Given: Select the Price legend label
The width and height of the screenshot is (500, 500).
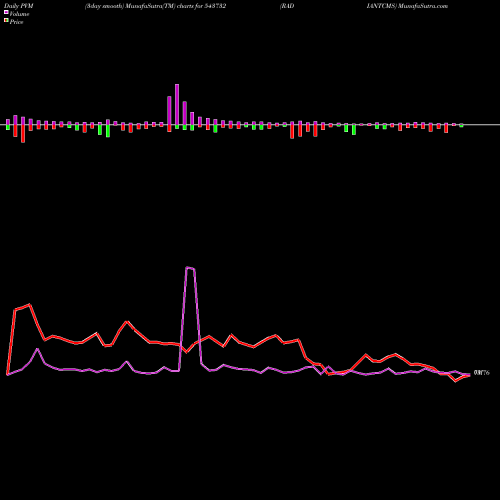Looking at the screenshot, I should 16,22.
